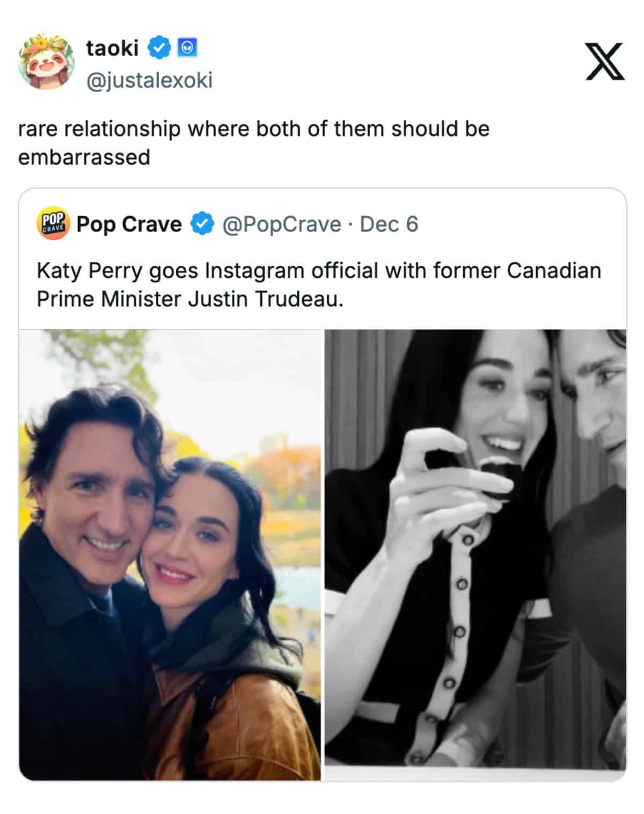Click the word "embarrassed" in the tweet
644x814 pixels.
84,157
